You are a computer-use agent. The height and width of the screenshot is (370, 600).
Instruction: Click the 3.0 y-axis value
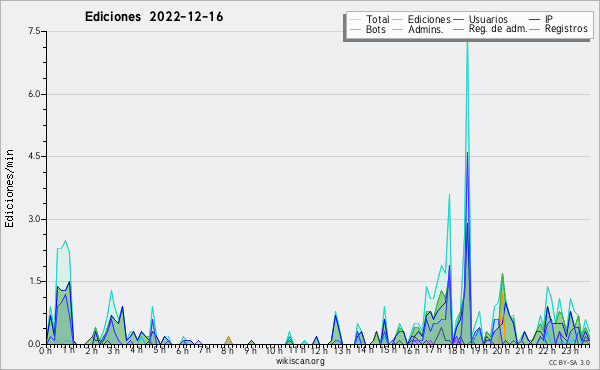(34, 219)
